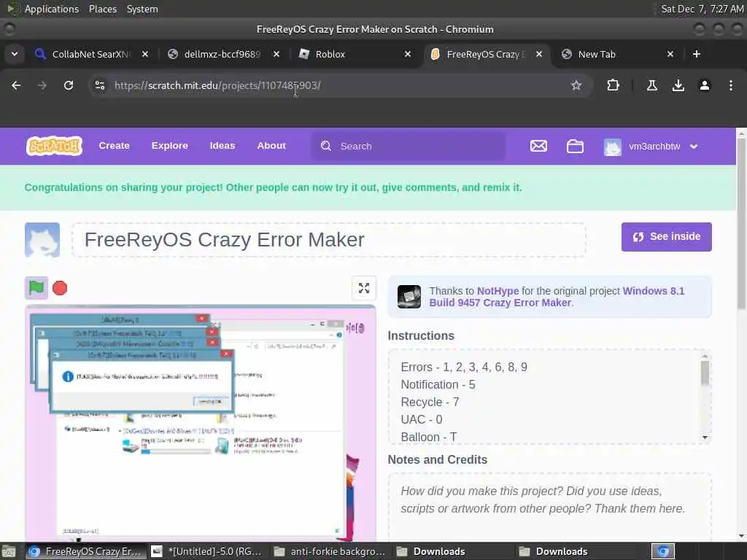Open Scratch messages envelope icon

(x=539, y=146)
